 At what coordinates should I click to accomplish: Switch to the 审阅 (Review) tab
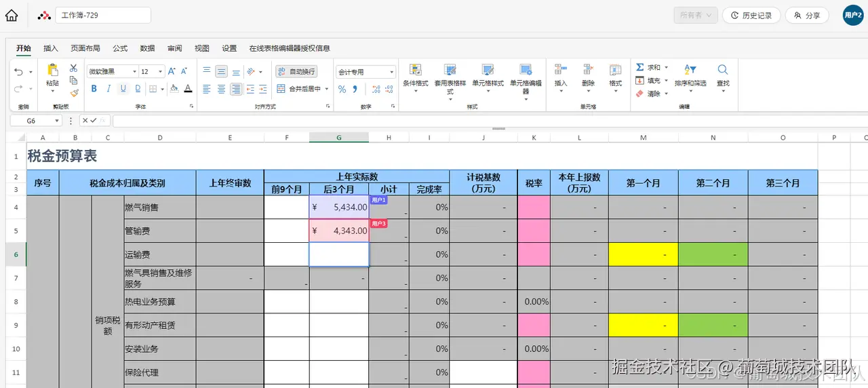(174, 48)
